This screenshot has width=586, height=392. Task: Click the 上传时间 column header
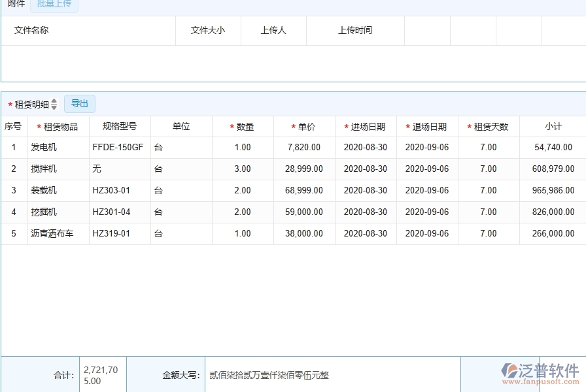pos(355,30)
